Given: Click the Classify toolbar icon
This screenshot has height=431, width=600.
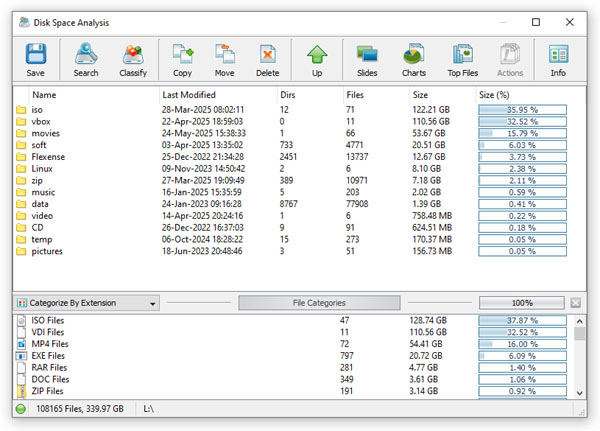Looking at the screenshot, I should click(133, 54).
